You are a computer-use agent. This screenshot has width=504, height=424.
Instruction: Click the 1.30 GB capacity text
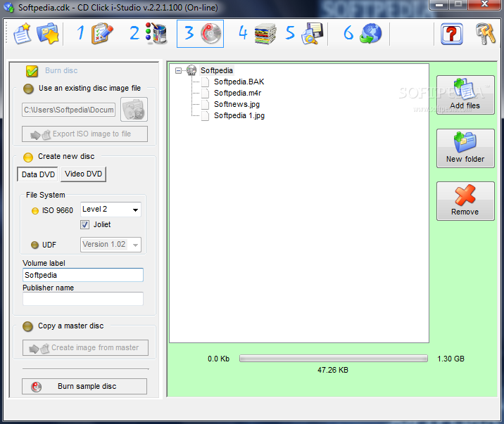point(451,359)
